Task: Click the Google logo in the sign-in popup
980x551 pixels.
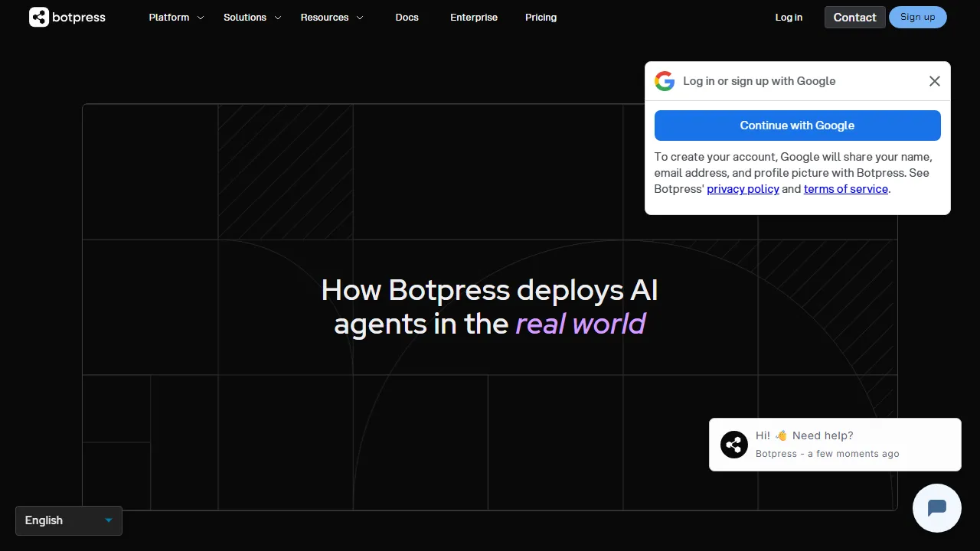Action: [x=665, y=81]
